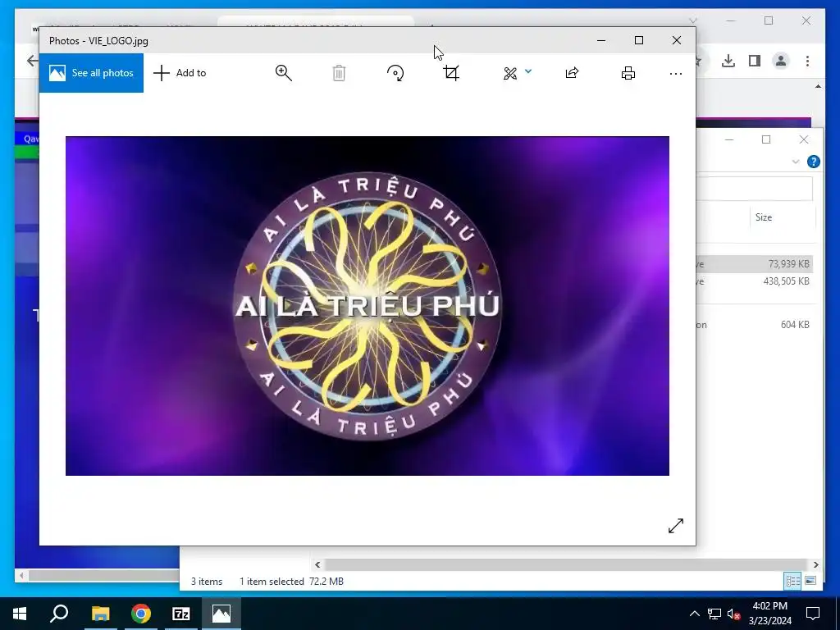Image resolution: width=840 pixels, height=630 pixels.
Task: Open the notification center icon
Action: pyautogui.click(x=813, y=614)
